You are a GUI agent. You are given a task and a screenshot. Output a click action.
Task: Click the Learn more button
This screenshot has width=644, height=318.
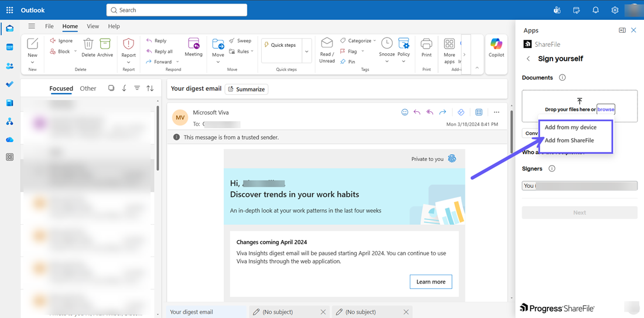(x=430, y=282)
